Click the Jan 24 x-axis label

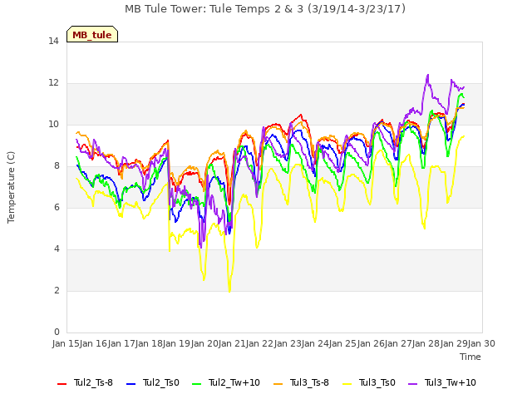[x=316, y=343]
